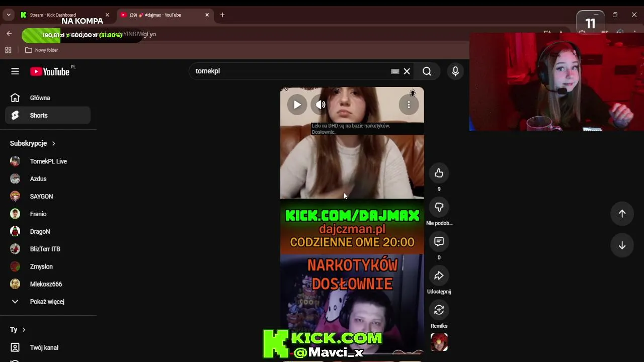644x362 pixels.
Task: Select Shorts in the sidebar
Action: click(48, 116)
